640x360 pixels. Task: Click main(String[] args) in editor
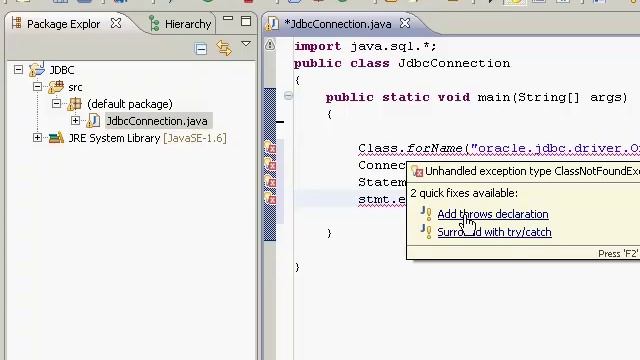click(x=552, y=97)
